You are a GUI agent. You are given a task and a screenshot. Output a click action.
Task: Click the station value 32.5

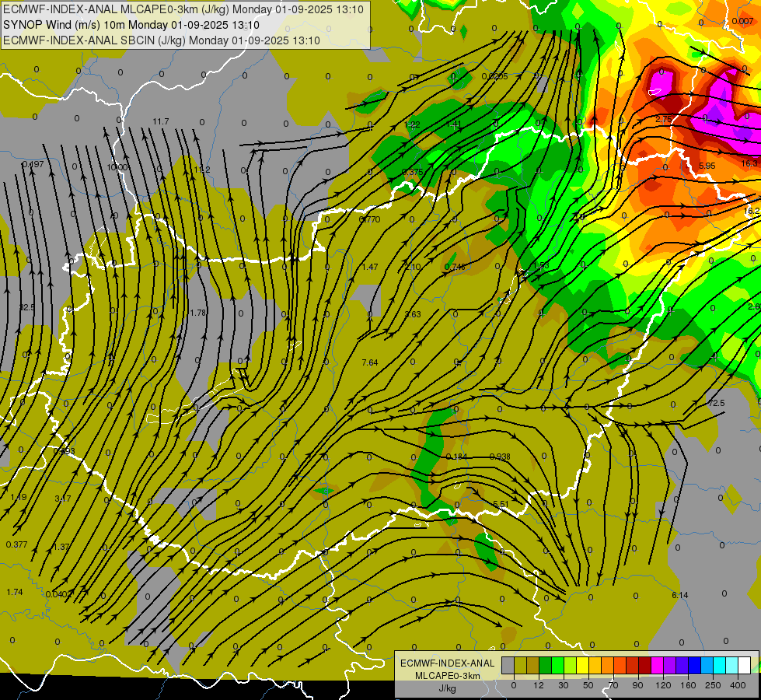(26, 307)
